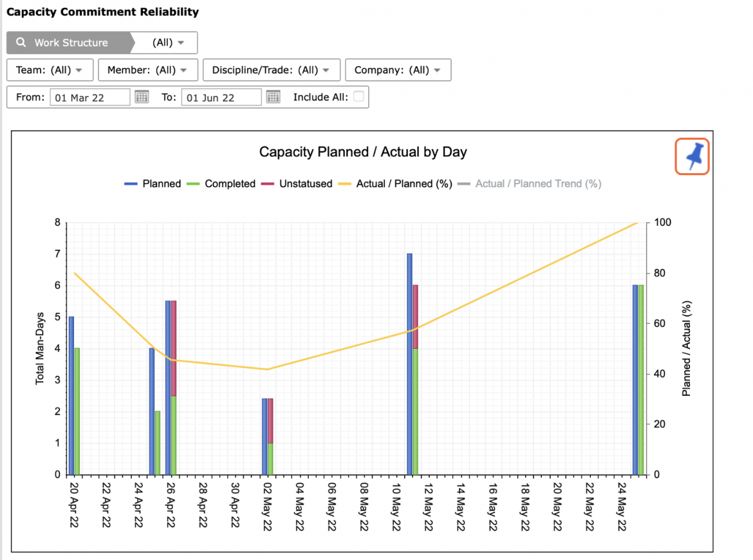Click the Work Structure search magnifier icon
Viewport: 753px width, 560px height.
coord(21,42)
